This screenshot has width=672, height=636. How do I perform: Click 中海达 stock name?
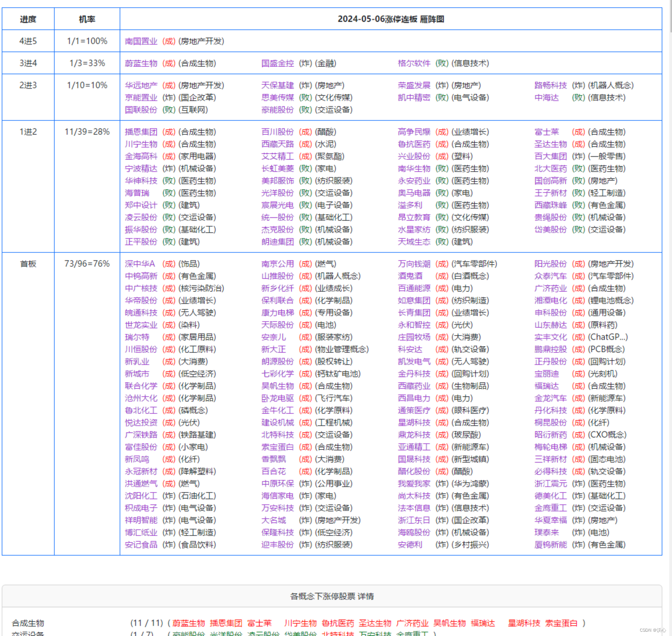tap(547, 98)
